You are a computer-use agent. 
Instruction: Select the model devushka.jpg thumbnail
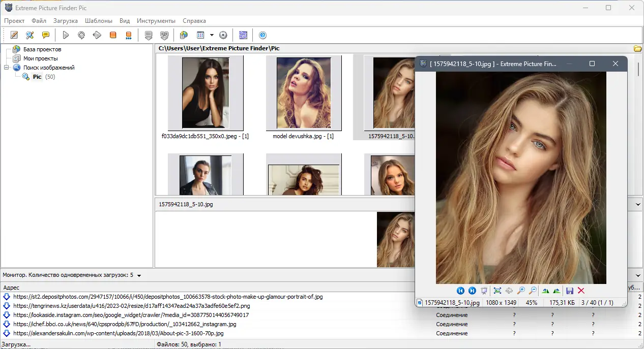[304, 93]
